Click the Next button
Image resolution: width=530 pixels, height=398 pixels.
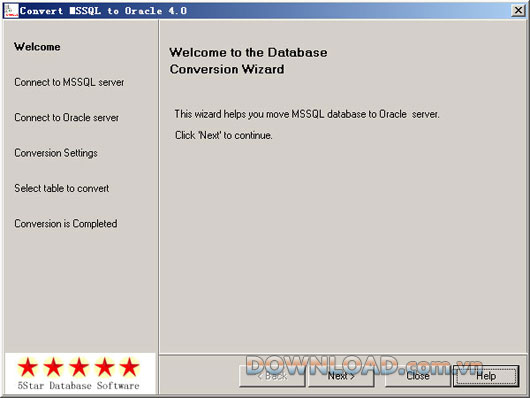coord(341,376)
